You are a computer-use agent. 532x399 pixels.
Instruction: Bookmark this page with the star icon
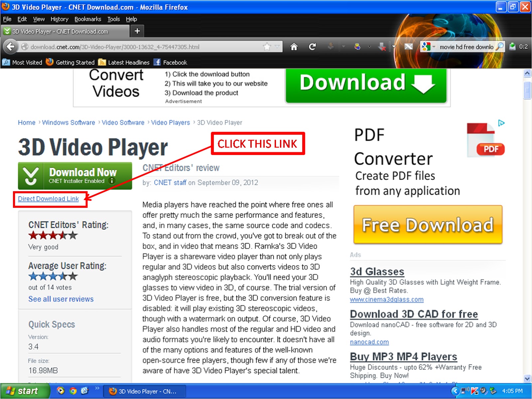267,47
